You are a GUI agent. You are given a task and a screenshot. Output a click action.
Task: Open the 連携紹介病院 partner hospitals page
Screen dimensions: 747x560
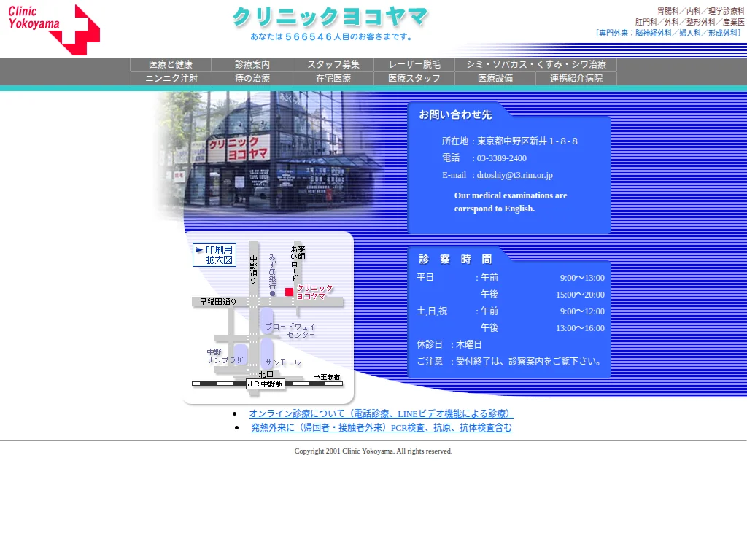tap(577, 79)
